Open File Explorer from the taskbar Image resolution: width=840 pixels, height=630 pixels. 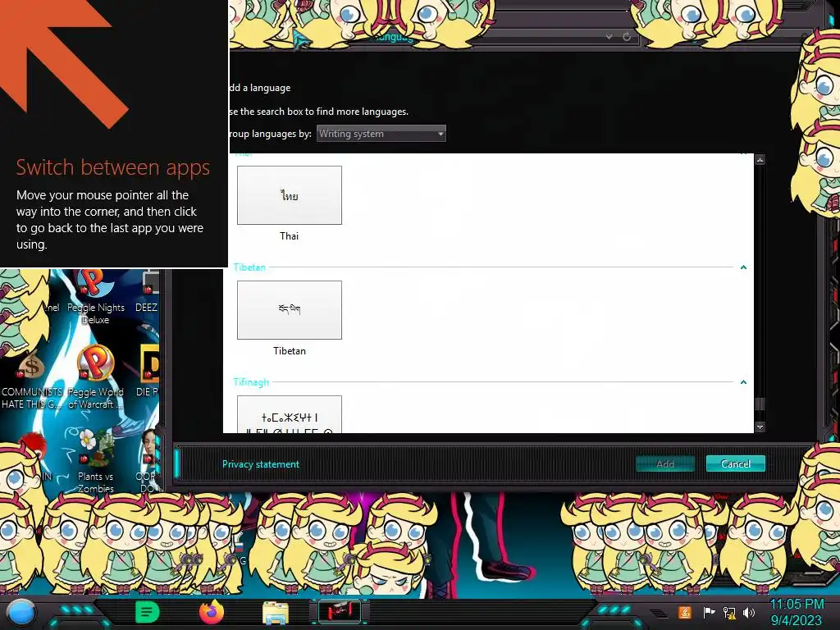276,613
